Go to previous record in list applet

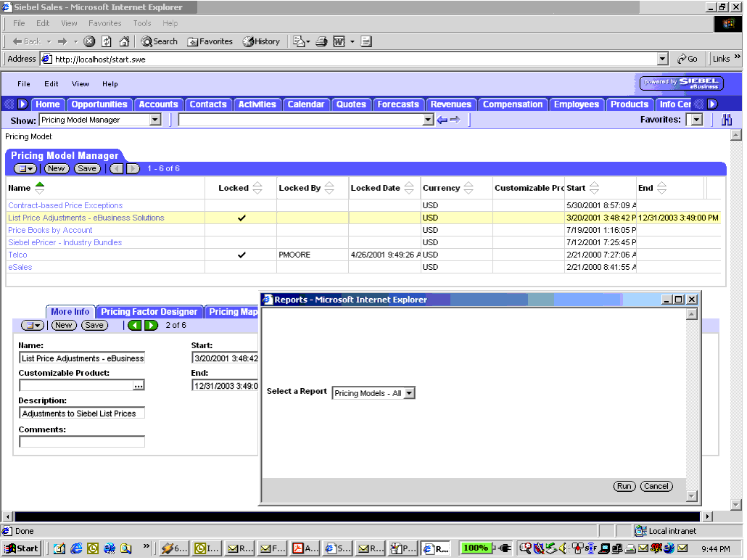point(117,168)
